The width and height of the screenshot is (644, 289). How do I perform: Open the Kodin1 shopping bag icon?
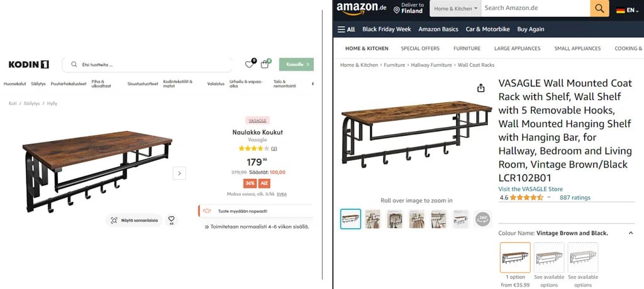[x=265, y=64]
